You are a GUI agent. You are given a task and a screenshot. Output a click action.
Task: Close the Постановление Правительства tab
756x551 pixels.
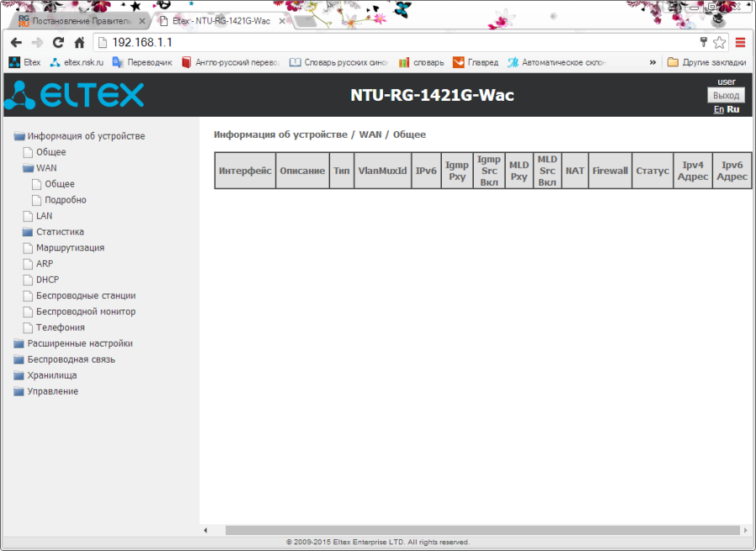pos(142,21)
